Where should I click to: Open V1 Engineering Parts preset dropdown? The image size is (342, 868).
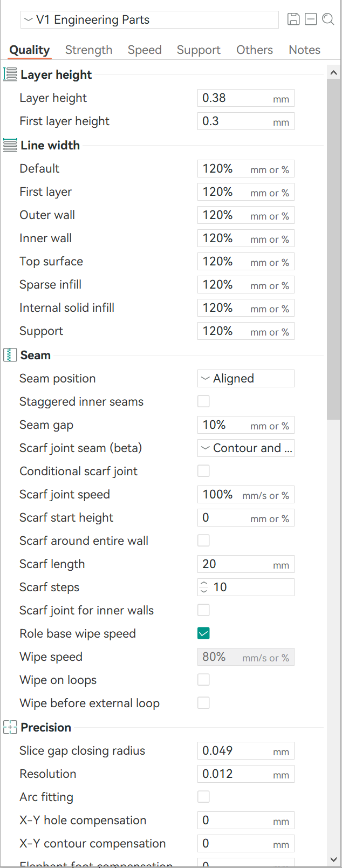(149, 20)
